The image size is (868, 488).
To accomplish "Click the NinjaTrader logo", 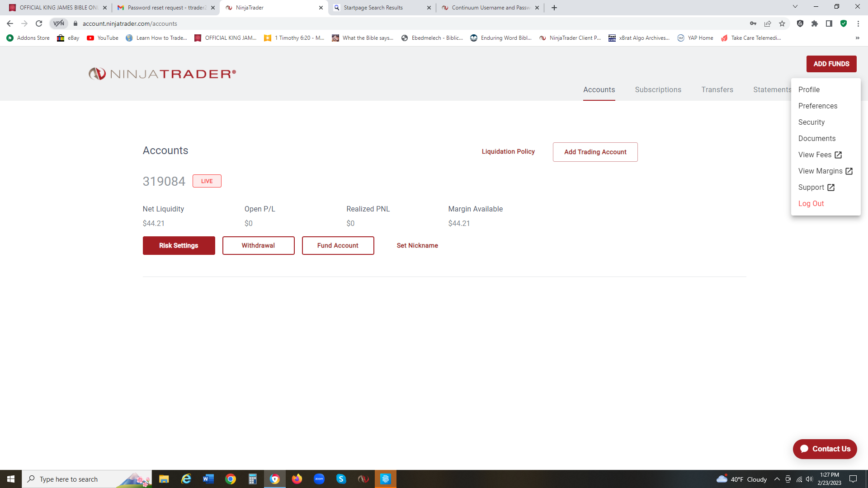I will click(x=162, y=74).
